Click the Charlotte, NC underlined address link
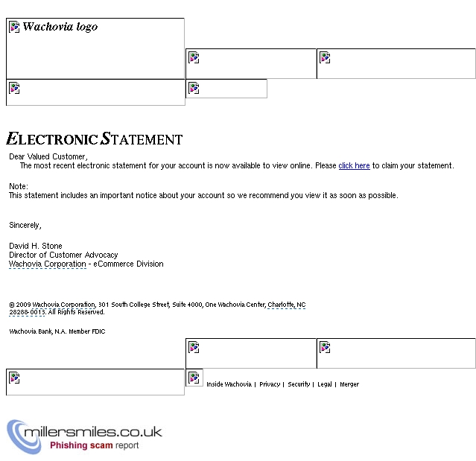Screen dimensions: 476x461 coord(287,305)
